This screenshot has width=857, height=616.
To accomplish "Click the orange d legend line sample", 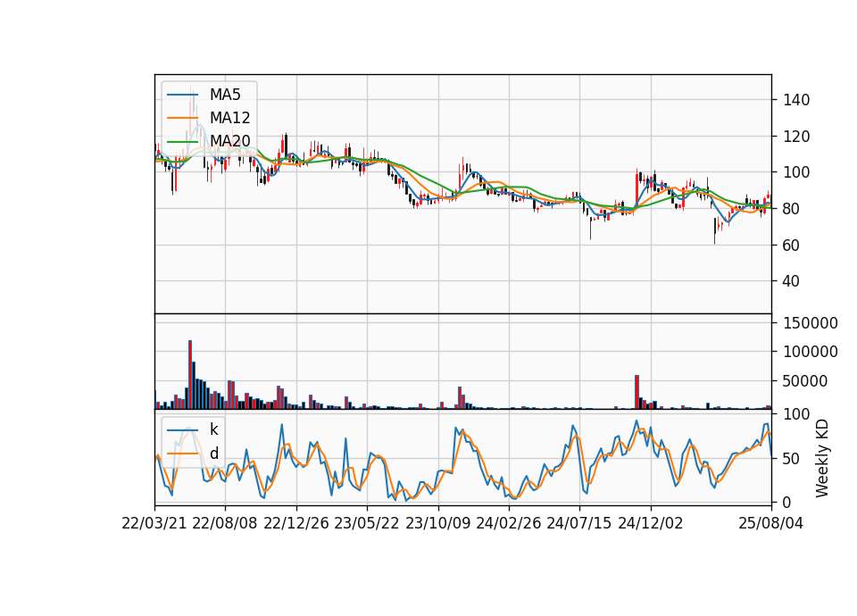I will click(182, 454).
